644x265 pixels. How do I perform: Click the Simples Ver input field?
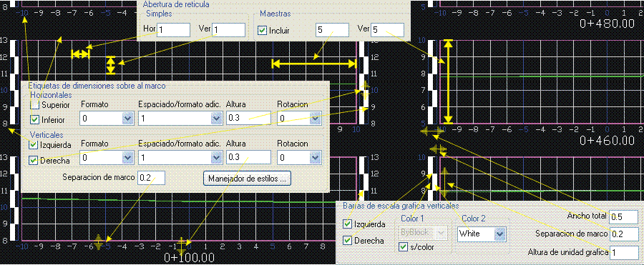(229, 29)
